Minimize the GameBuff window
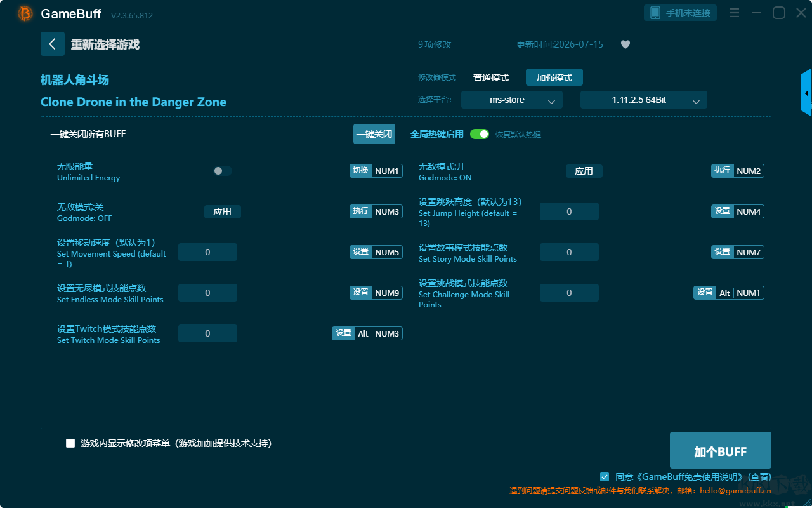This screenshot has width=812, height=508. click(756, 13)
